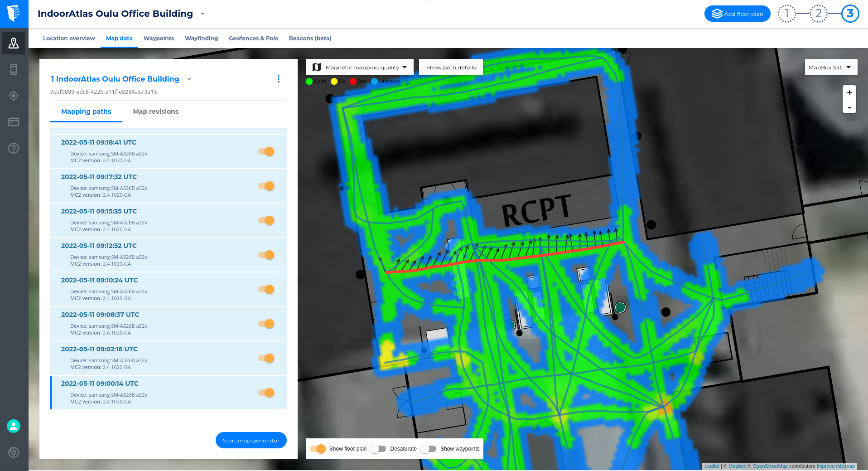This screenshot has width=868, height=471.
Task: Toggle path 2022-05-11 09:12:52 UTC switch
Action: tap(266, 255)
